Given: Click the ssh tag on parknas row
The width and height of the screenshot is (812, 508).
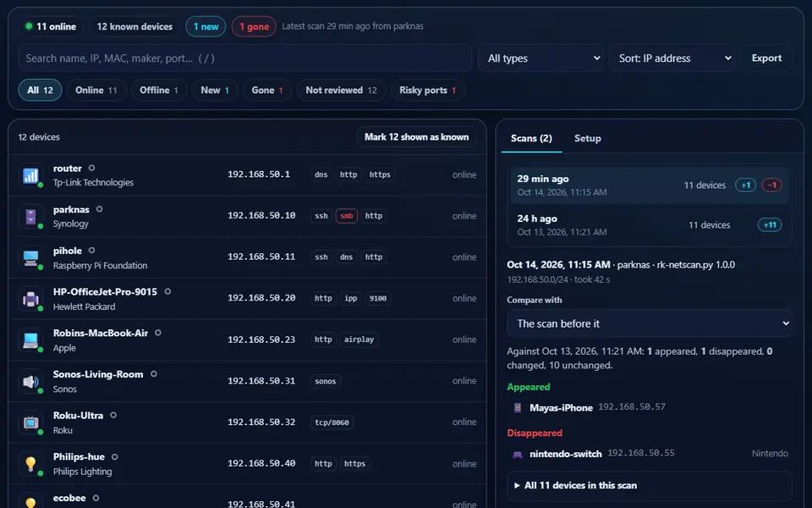Looking at the screenshot, I should click(x=321, y=216).
